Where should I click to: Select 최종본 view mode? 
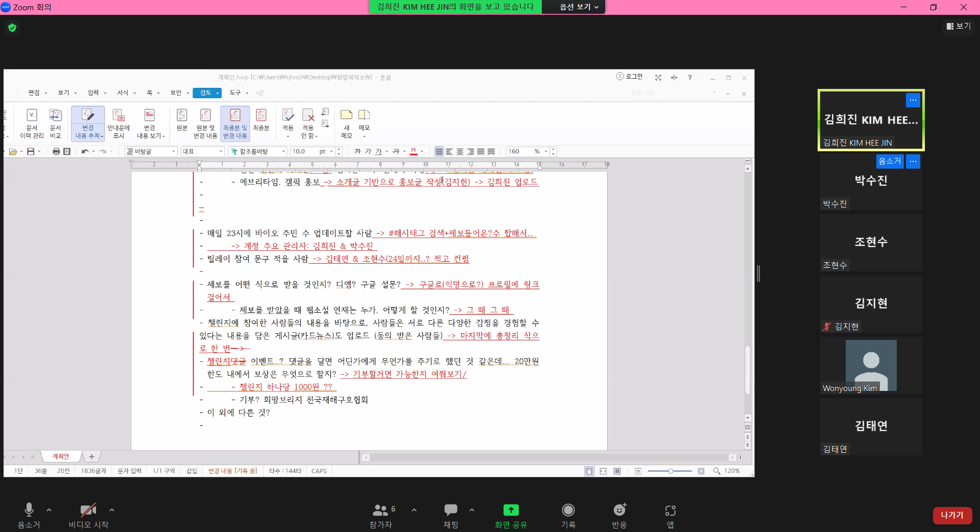point(261,121)
